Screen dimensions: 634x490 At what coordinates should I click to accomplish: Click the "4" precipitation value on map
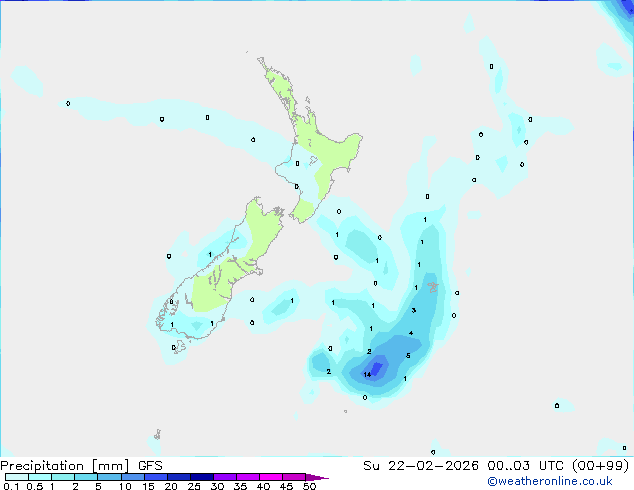pyautogui.click(x=411, y=333)
